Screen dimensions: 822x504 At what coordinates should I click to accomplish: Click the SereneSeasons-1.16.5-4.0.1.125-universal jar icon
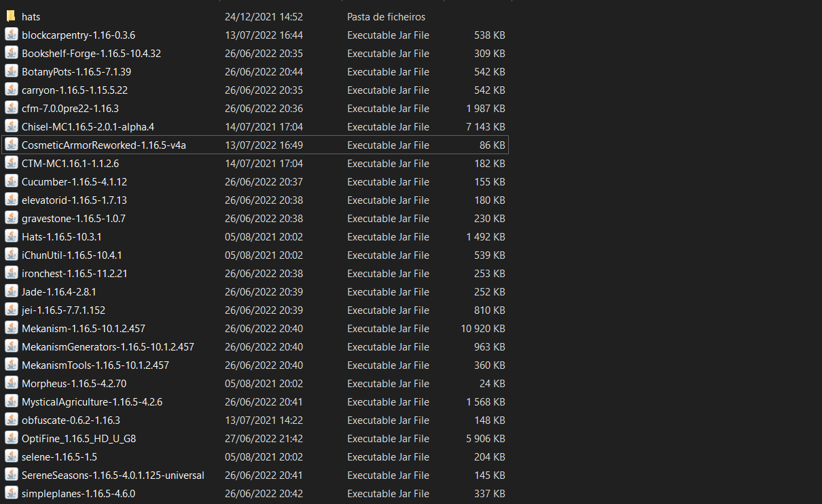coord(11,475)
